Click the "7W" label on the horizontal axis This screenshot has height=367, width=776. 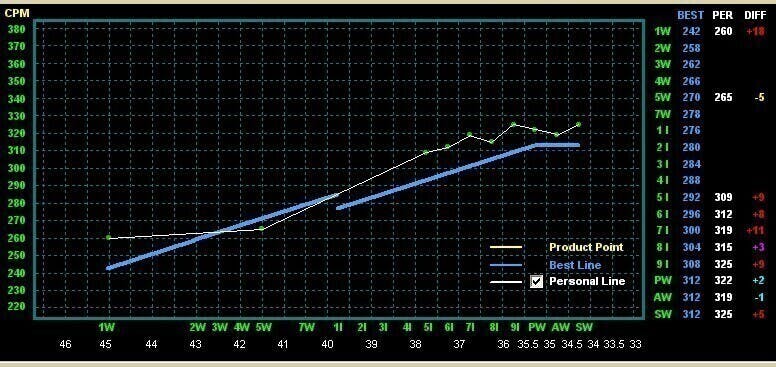[x=307, y=327]
